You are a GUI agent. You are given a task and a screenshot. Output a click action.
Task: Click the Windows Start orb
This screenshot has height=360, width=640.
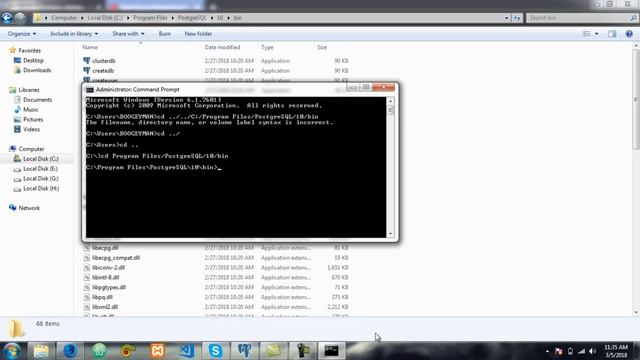(12, 351)
